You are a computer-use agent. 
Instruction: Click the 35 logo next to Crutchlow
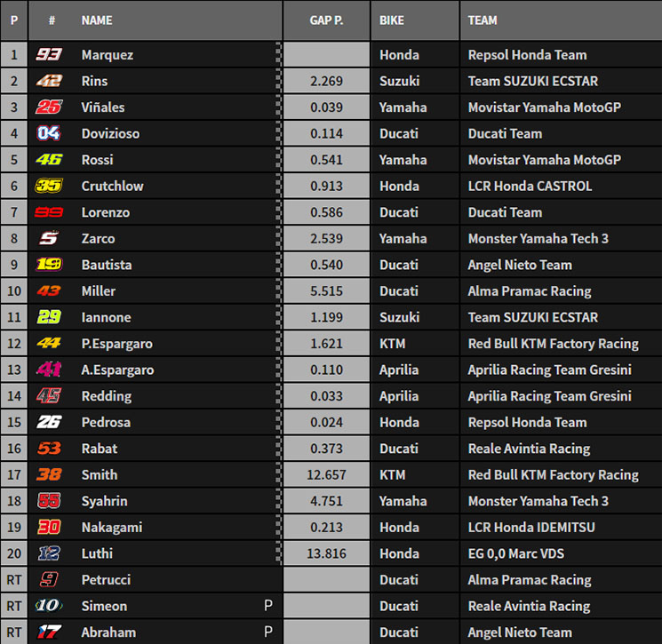[49, 186]
